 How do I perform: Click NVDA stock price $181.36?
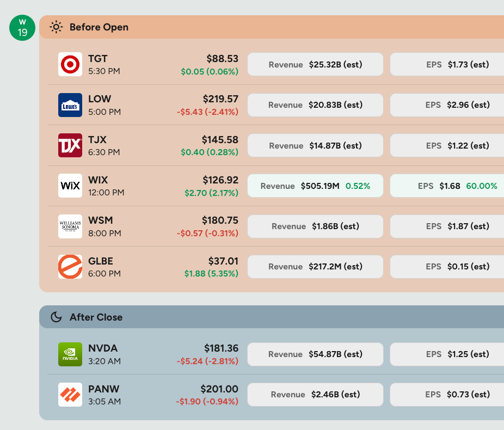(222, 348)
